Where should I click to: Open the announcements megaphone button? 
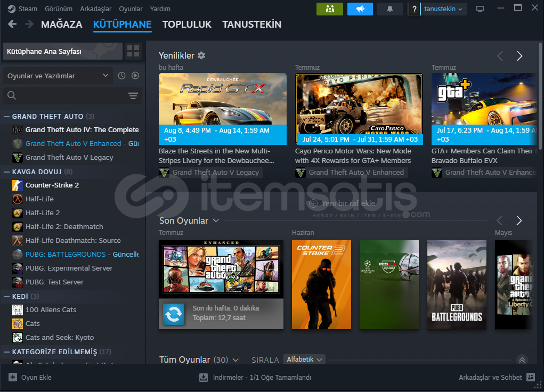pos(360,9)
